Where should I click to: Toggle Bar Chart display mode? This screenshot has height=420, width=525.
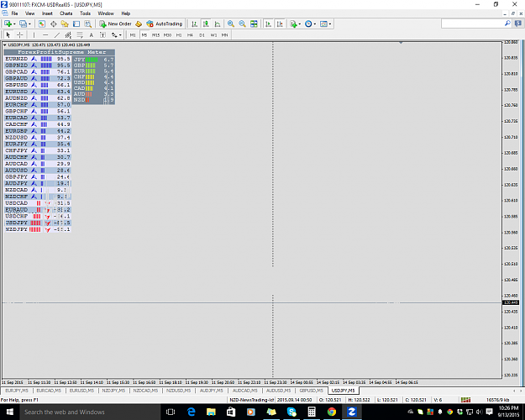[194, 24]
